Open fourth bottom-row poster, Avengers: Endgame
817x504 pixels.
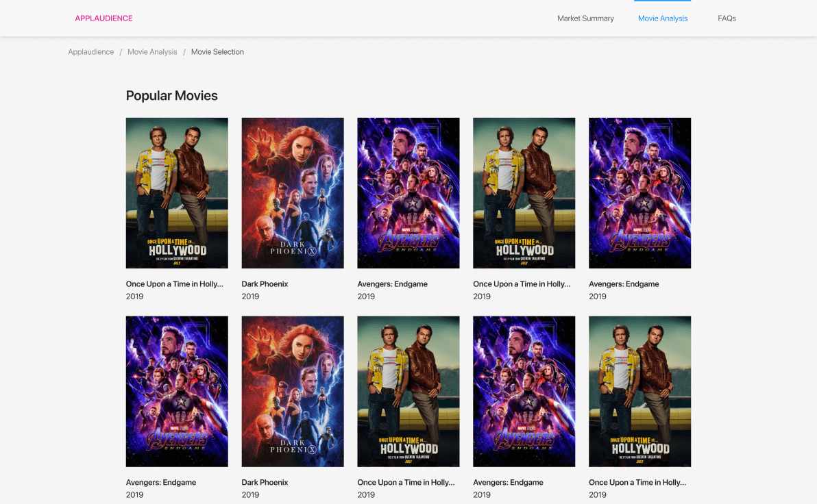point(524,391)
